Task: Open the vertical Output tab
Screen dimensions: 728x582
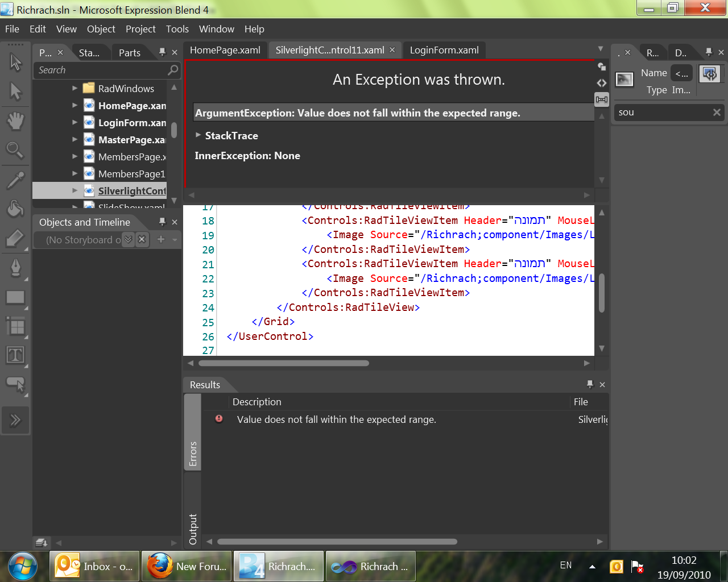Action: (193, 530)
